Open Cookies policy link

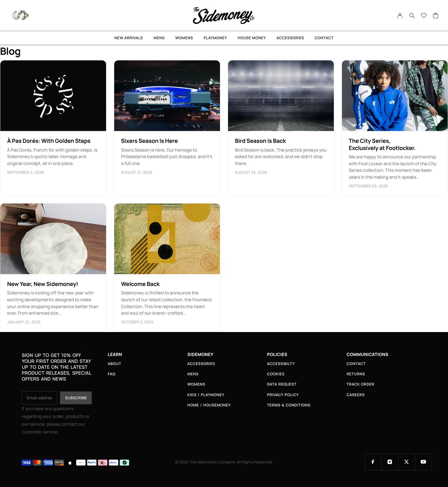tap(276, 374)
